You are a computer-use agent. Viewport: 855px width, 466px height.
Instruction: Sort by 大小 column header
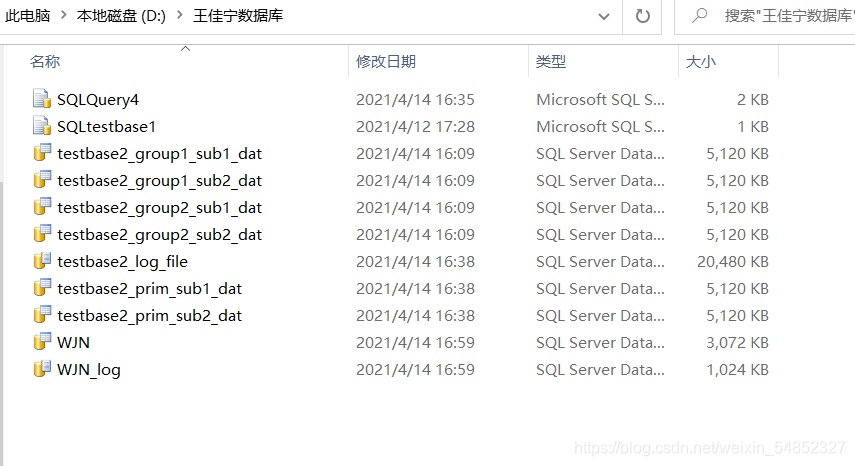click(x=700, y=61)
